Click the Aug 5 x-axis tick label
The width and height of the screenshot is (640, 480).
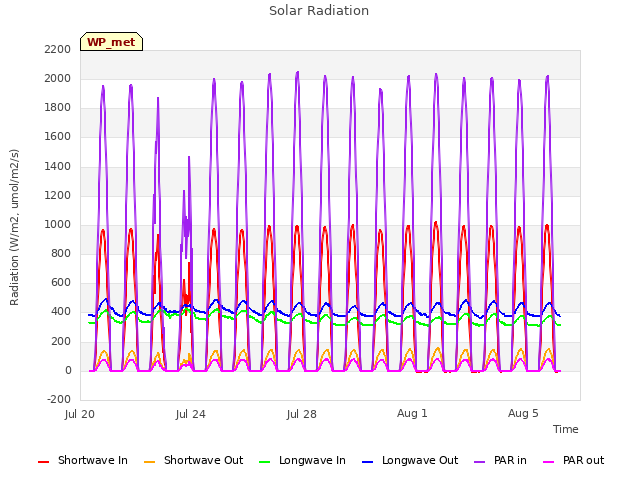coord(523,413)
